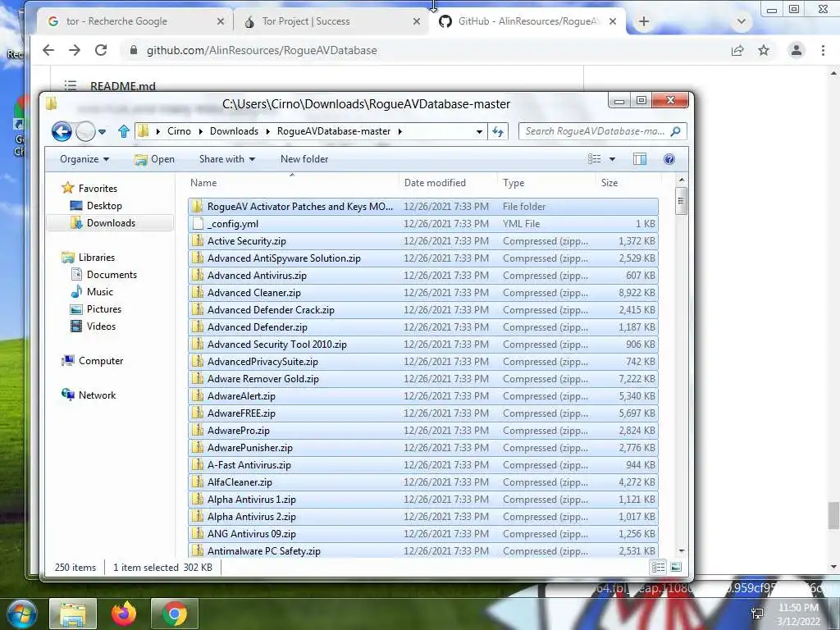Click the Explorer Forward navigation arrow
This screenshot has width=840, height=630.
point(85,131)
